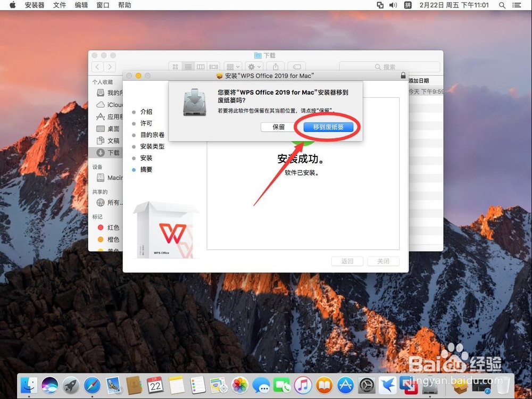532x399 pixels.
Task: Open the Apple menu
Action: pyautogui.click(x=13, y=5)
